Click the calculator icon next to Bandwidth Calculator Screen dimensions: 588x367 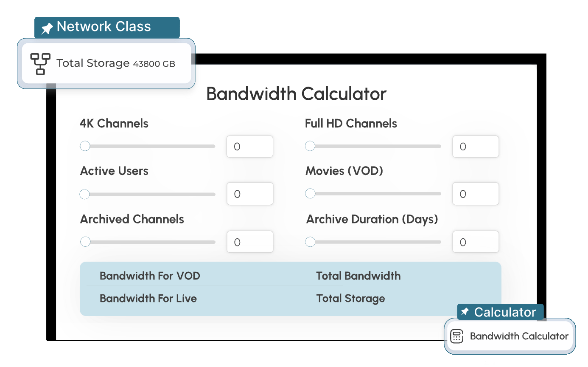point(457,336)
